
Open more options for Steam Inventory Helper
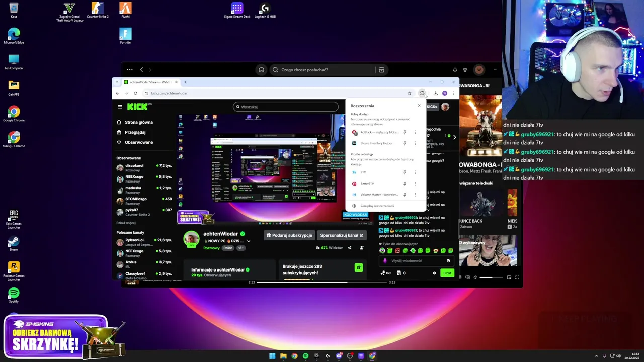point(416,143)
